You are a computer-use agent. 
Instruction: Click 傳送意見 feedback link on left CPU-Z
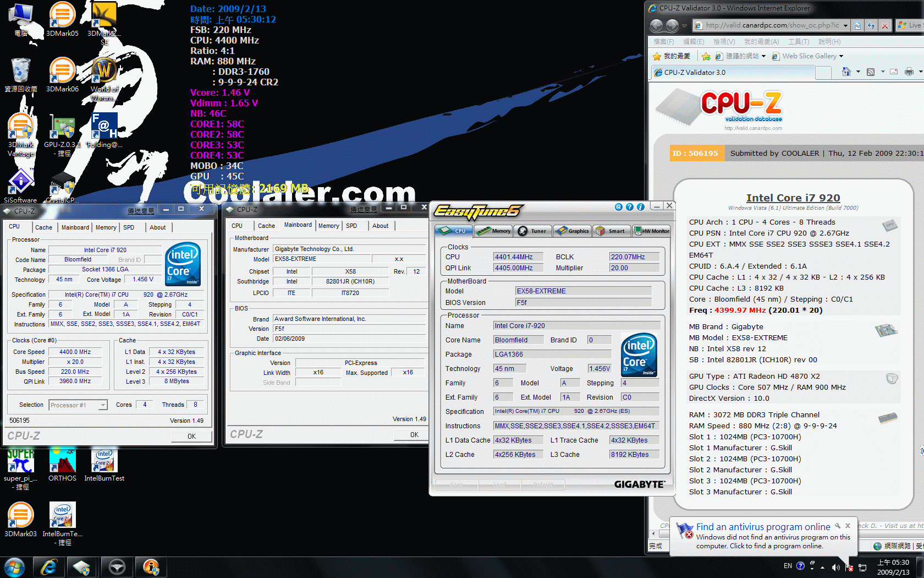coord(141,211)
